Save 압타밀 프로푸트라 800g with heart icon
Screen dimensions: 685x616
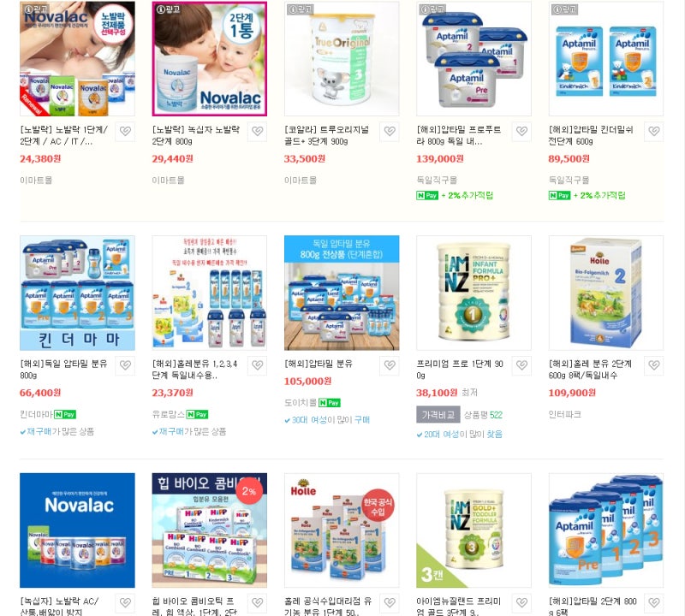tap(521, 132)
